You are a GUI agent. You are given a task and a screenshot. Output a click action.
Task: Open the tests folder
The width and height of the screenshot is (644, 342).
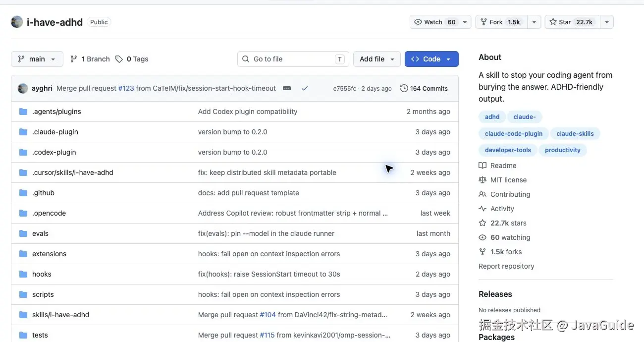click(40, 335)
